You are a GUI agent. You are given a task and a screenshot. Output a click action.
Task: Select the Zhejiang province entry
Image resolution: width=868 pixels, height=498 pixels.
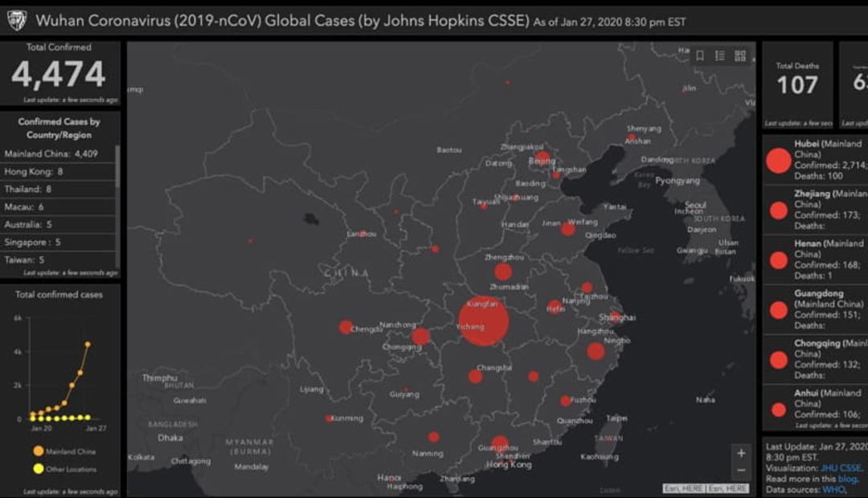[x=816, y=210]
